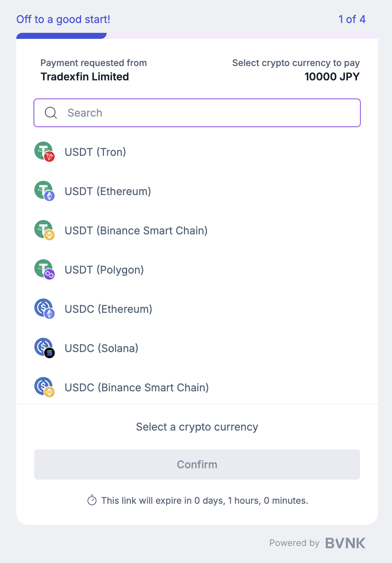392x563 pixels.
Task: Select USDC (Binance Smart Chain) label
Action: tap(137, 388)
